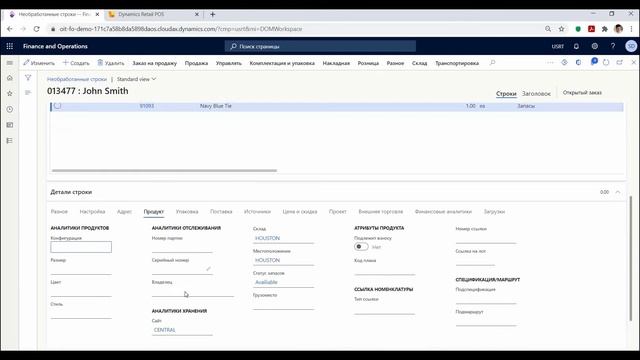Viewport: 640px width, 360px height.
Task: Open the related information lines icon
Action: 28,93
